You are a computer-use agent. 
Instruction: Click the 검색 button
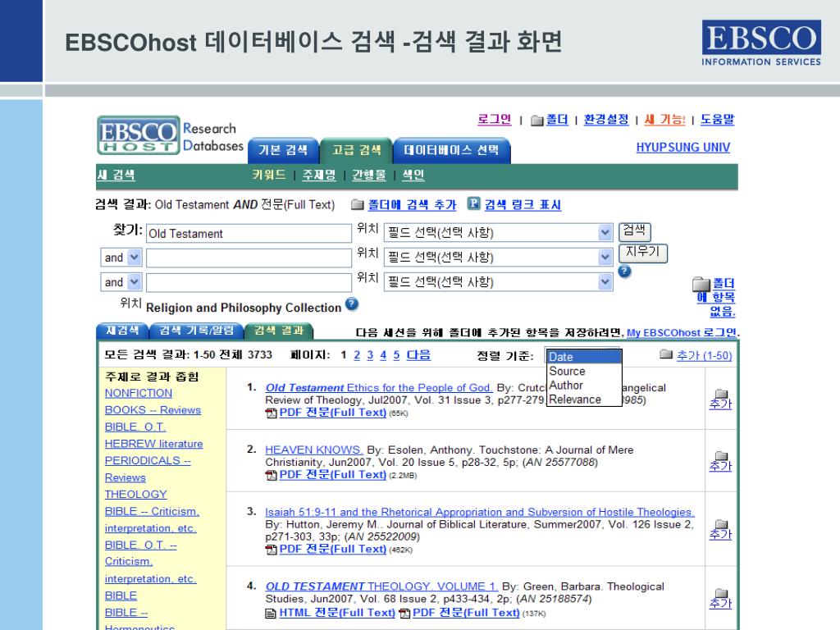tap(635, 231)
